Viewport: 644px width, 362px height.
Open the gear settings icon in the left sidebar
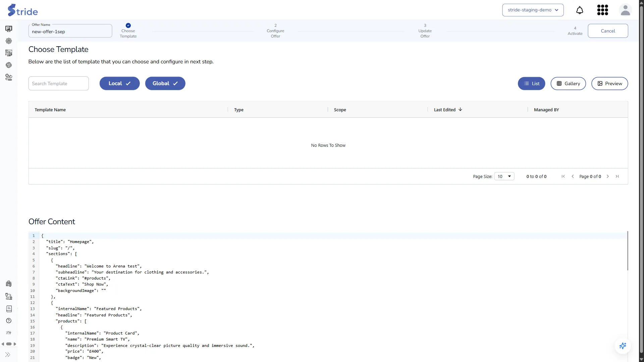[x=9, y=41]
